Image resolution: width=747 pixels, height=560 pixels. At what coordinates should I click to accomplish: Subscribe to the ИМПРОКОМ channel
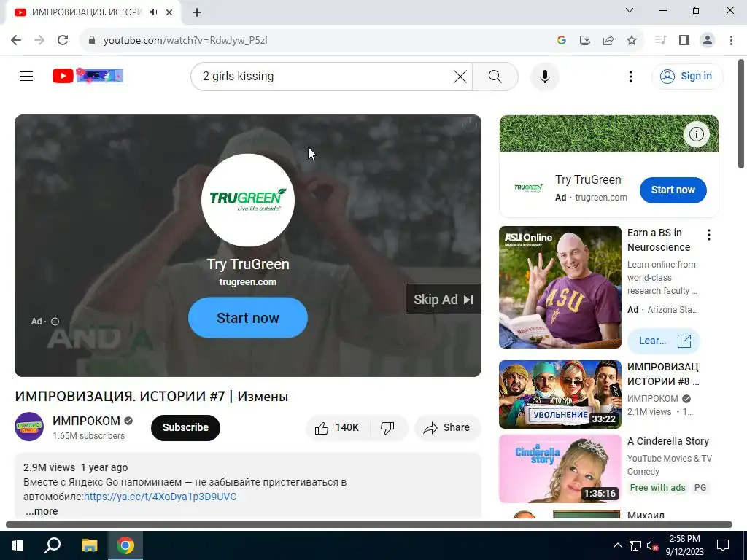tap(185, 427)
